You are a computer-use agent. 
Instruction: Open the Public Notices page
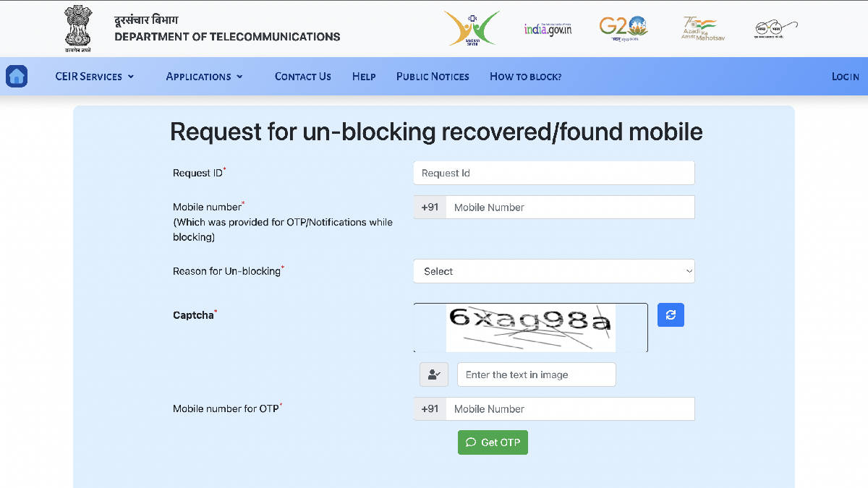pyautogui.click(x=433, y=77)
